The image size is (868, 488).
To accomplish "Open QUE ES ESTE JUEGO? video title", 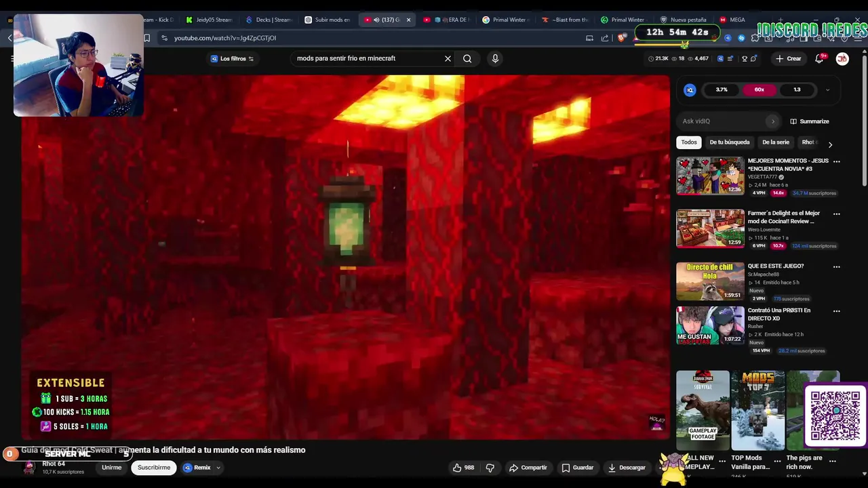I will pos(776,266).
